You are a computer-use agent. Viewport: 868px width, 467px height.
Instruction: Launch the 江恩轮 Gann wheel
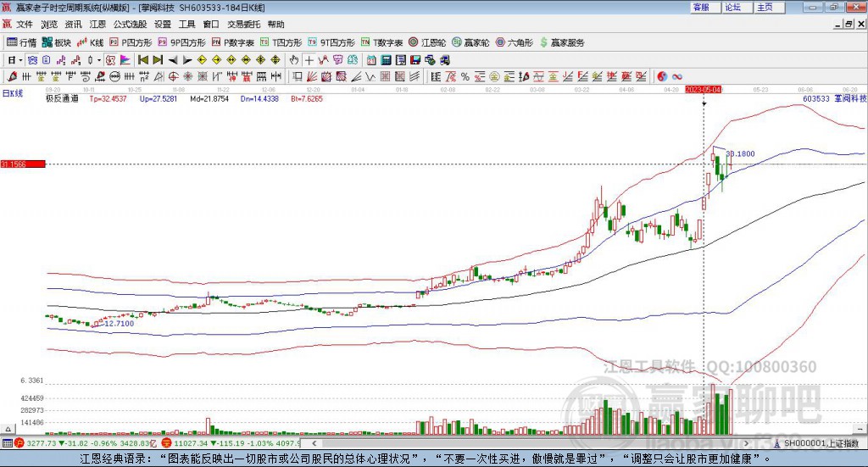(x=427, y=42)
